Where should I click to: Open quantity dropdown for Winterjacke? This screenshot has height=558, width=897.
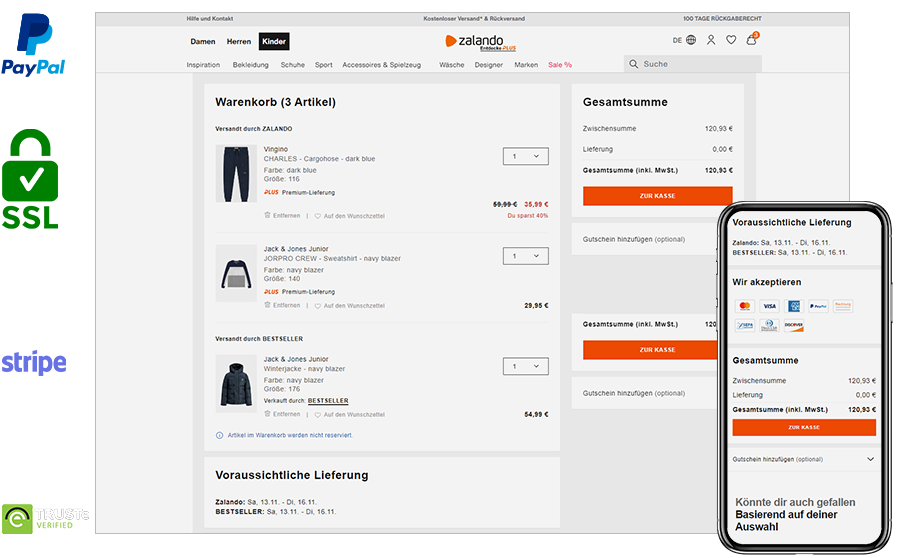coord(526,366)
